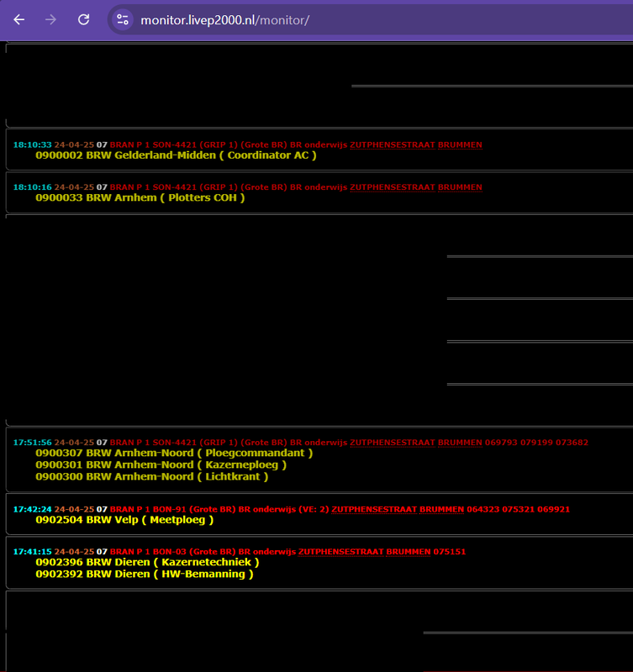
Task: Open ZUTPHENSESTRAAT link in 18:10:33 message
Action: [x=393, y=144]
